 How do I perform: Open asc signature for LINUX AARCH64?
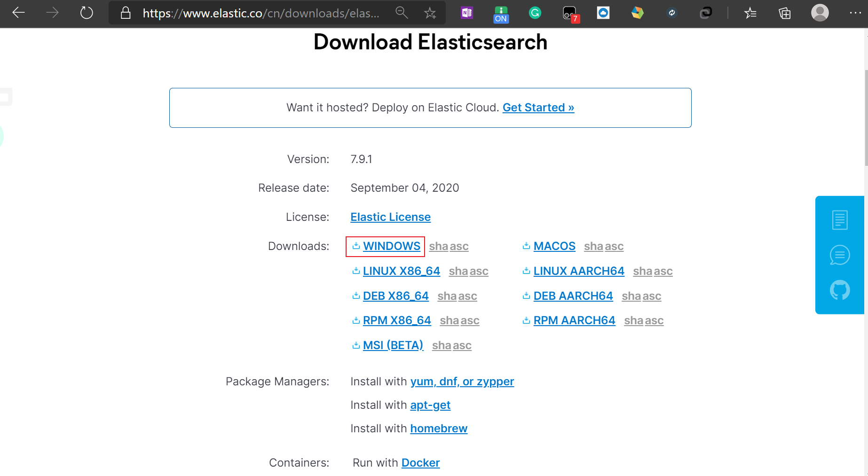663,271
